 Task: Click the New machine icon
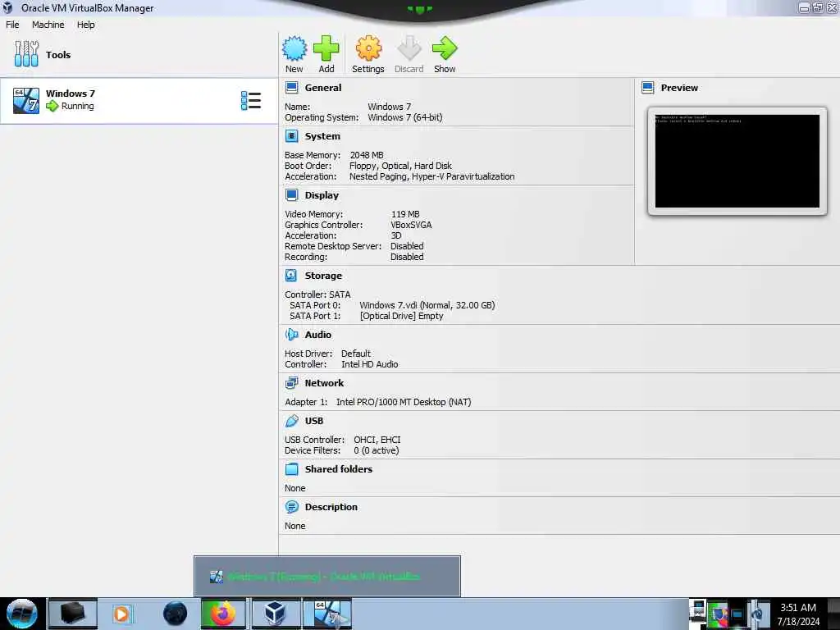coord(294,48)
